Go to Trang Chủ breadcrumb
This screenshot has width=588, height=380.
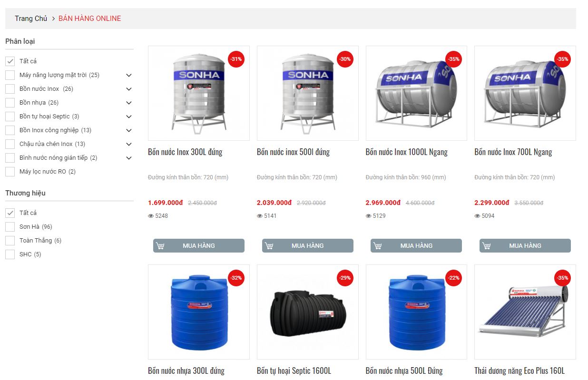coord(31,19)
